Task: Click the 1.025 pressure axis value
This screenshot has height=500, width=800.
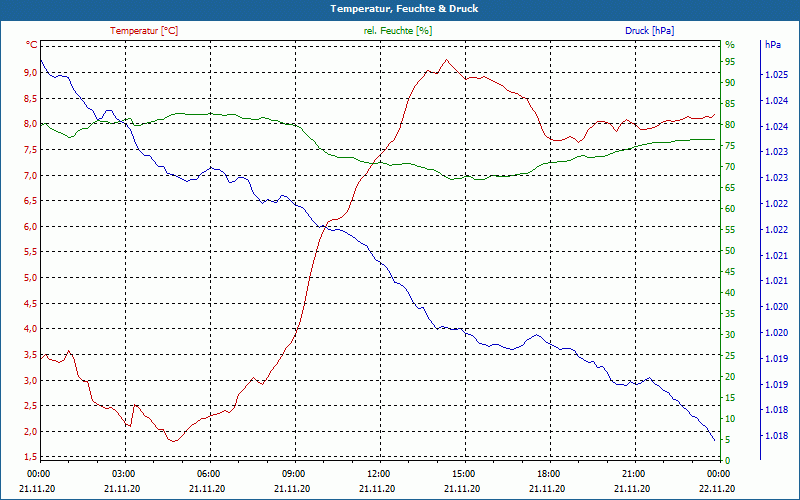Action: tap(776, 75)
